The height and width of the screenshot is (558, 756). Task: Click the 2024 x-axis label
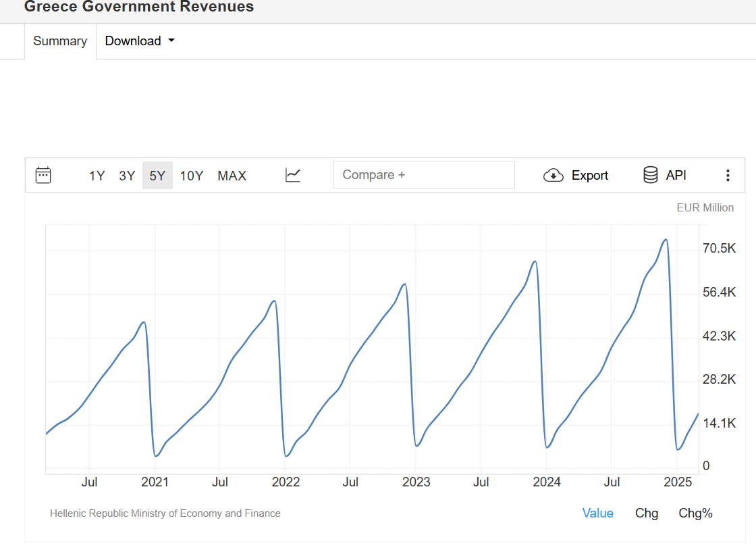tap(547, 482)
